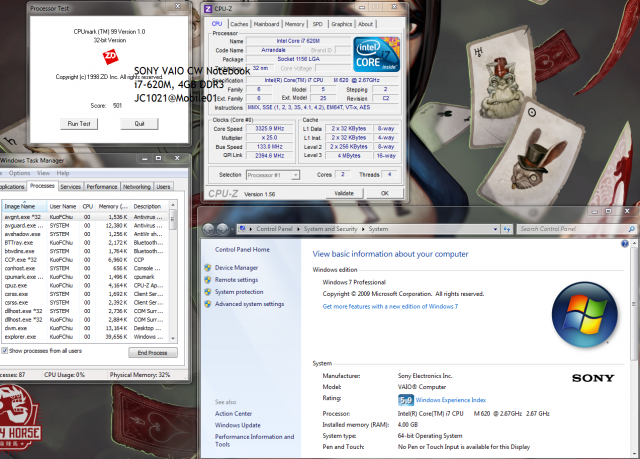Toggle Show processes from all users checkbox
This screenshot has width=640, height=459.
pos(5,351)
